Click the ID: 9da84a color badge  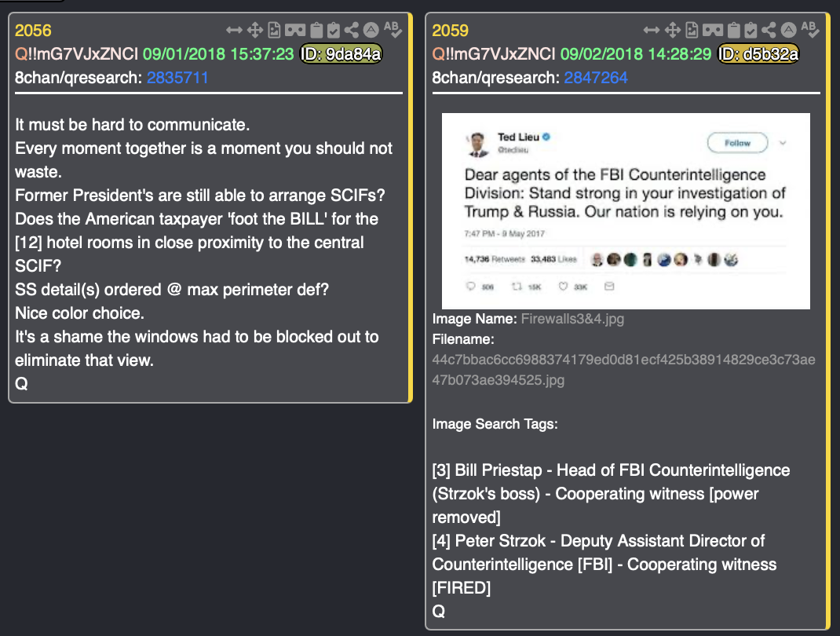(341, 53)
